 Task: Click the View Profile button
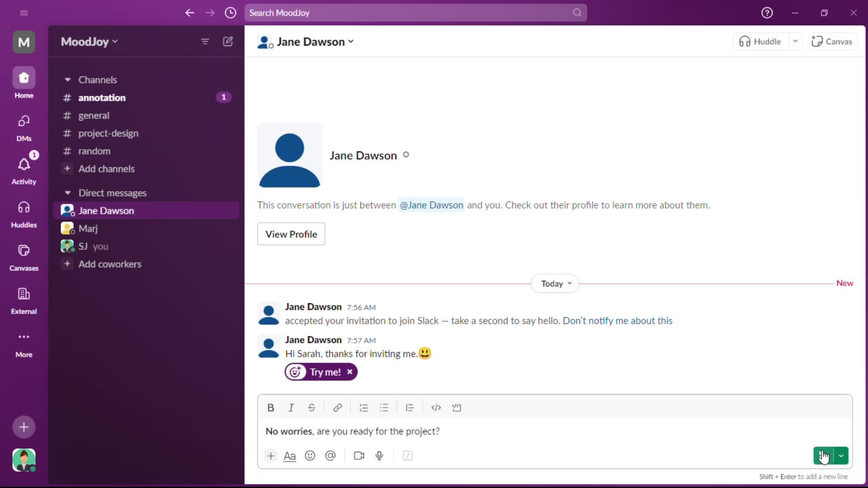[291, 234]
